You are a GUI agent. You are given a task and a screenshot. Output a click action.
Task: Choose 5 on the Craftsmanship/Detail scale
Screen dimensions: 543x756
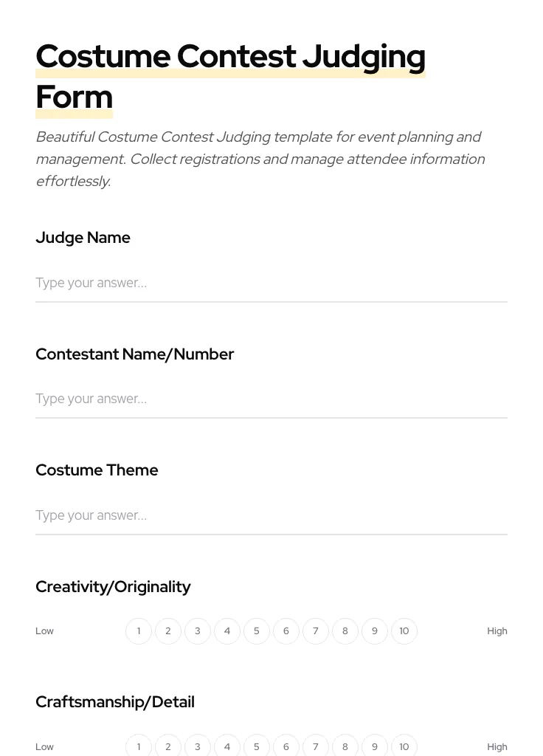257,746
